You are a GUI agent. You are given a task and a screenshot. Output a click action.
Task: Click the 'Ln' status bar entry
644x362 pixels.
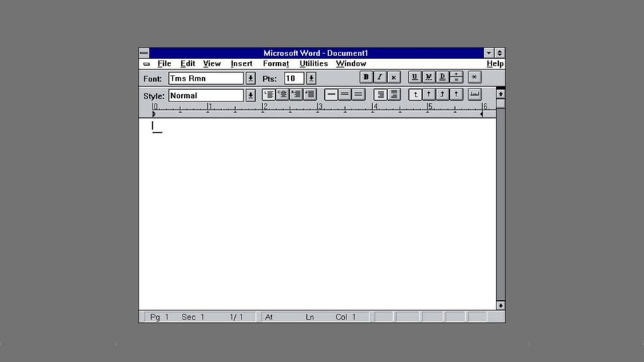(310, 317)
